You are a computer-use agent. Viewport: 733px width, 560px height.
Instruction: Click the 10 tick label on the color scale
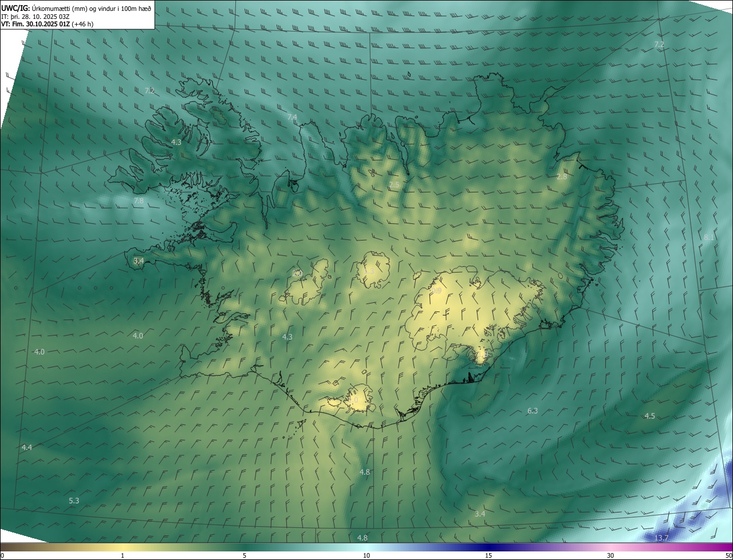tap(366, 556)
